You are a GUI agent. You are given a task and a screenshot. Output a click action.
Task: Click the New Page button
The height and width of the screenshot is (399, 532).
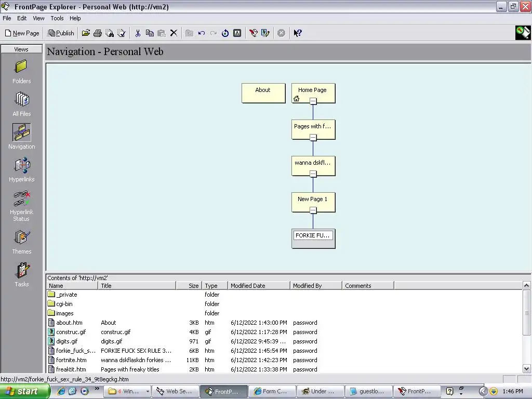22,33
